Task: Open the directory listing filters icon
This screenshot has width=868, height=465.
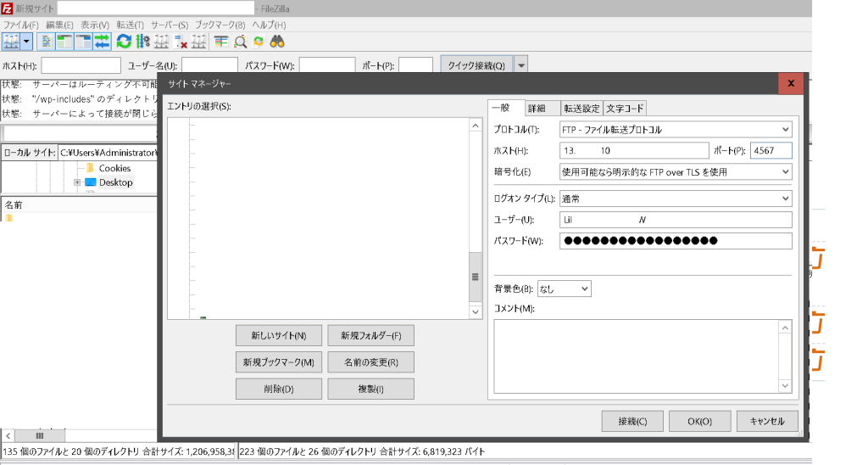Action: (221, 42)
